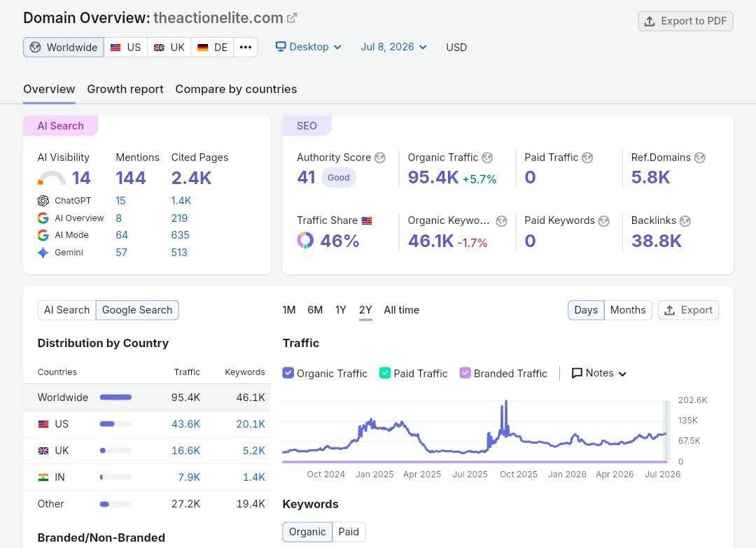The image size is (756, 548).
Task: Click the Gemini sparkle icon
Action: coord(43,253)
